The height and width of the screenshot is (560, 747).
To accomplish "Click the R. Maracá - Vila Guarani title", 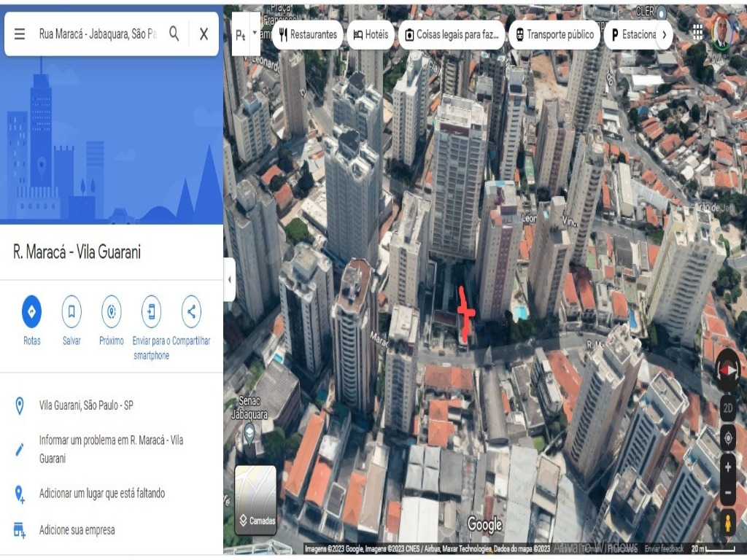I will [77, 252].
